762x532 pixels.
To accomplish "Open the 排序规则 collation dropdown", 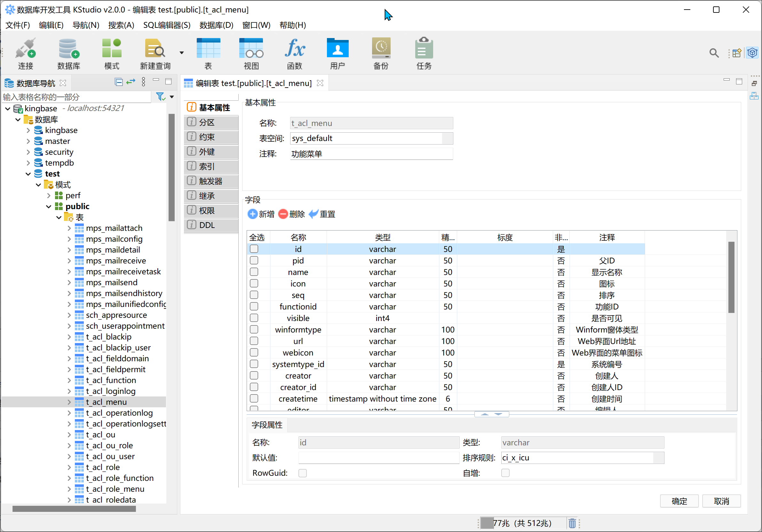I will click(x=658, y=458).
